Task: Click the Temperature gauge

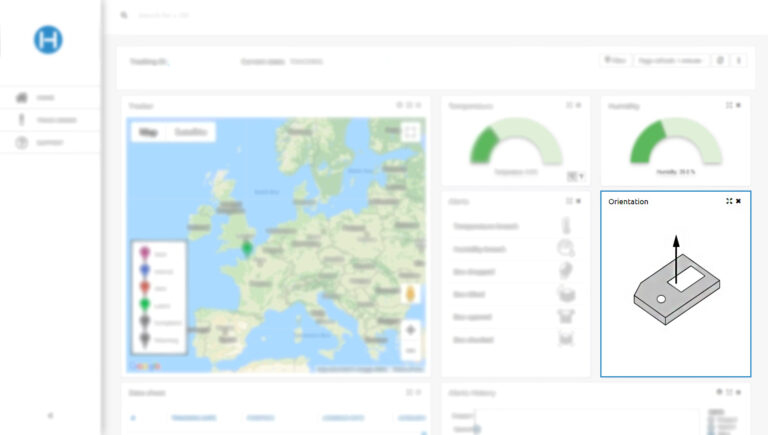Action: pos(516,141)
